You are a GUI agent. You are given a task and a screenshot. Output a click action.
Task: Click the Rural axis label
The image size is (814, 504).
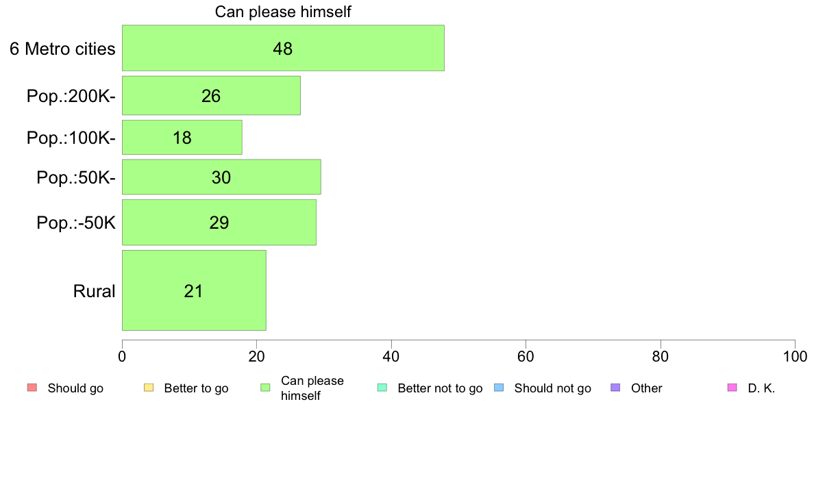[94, 291]
